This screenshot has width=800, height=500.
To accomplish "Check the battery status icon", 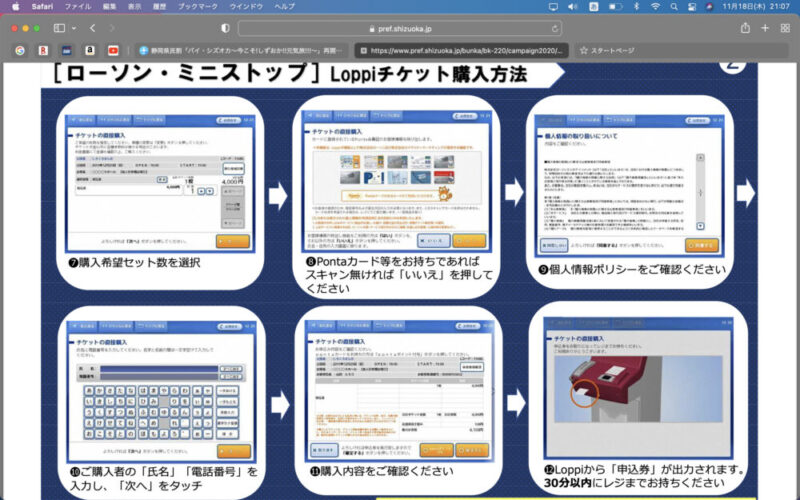I will pos(615,7).
